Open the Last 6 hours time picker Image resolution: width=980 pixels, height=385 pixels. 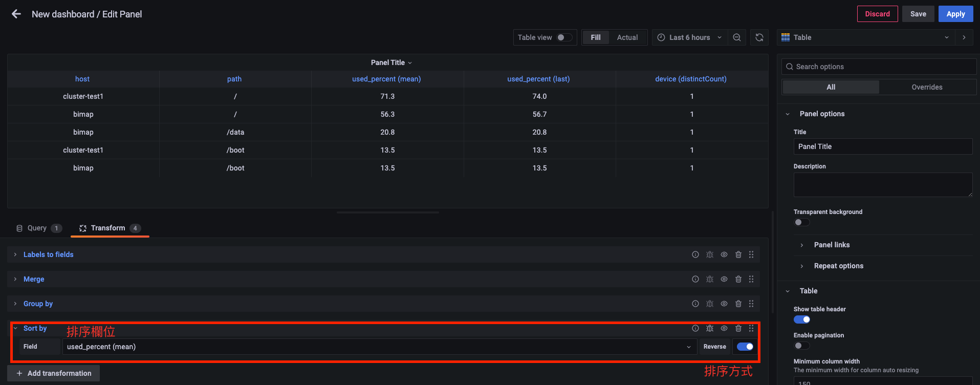[689, 37]
